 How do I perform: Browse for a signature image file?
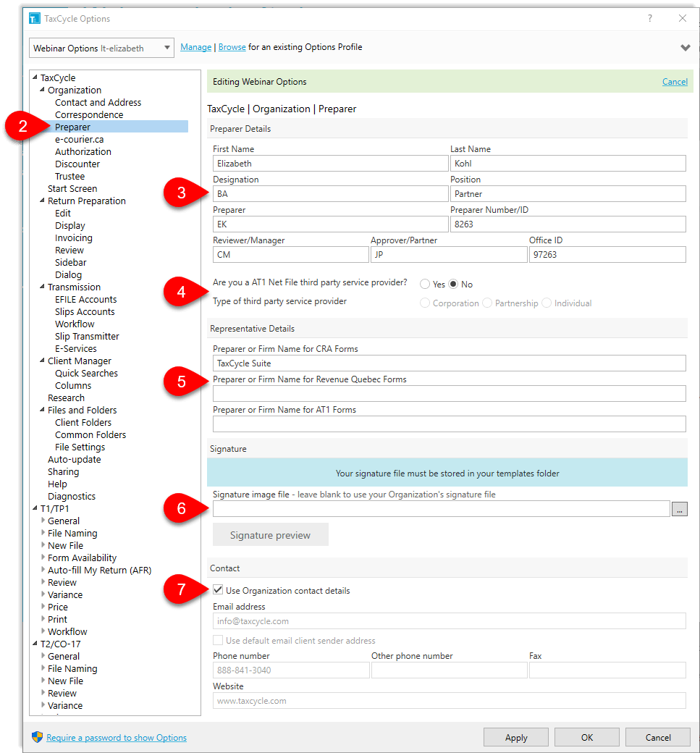point(679,509)
